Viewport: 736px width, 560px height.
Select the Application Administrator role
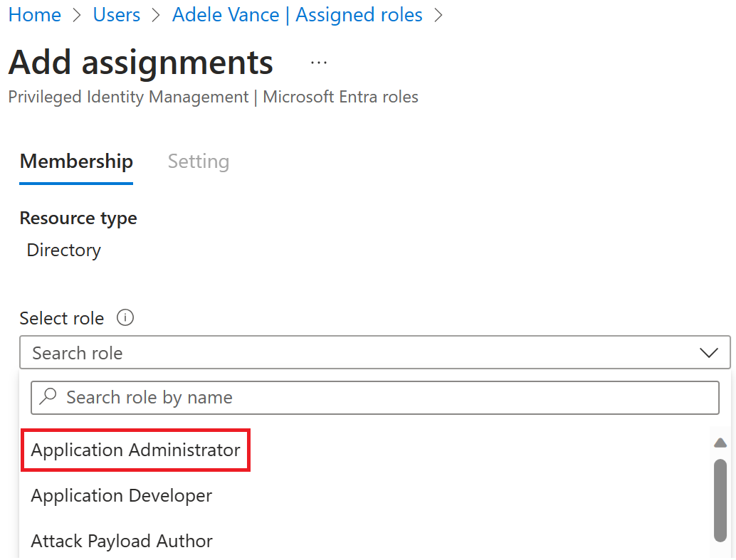coord(135,450)
